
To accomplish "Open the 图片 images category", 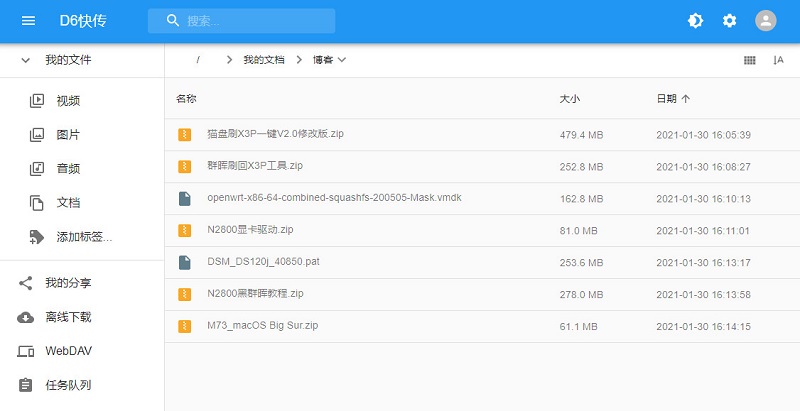I will [68, 134].
